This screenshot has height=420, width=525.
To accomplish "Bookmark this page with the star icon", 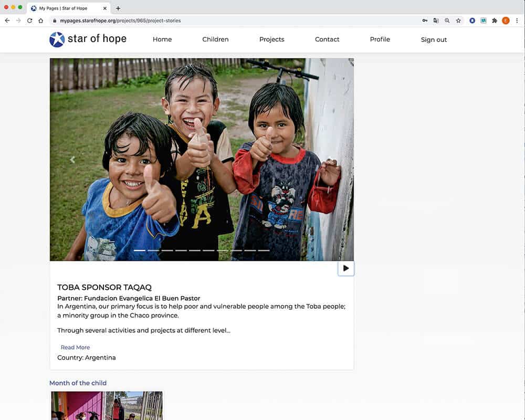I will coord(458,20).
